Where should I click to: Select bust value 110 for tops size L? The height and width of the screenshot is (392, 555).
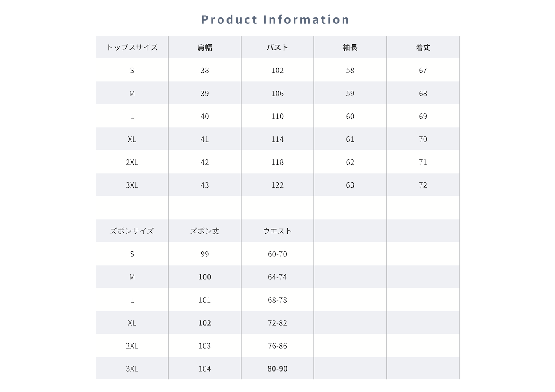277,116
